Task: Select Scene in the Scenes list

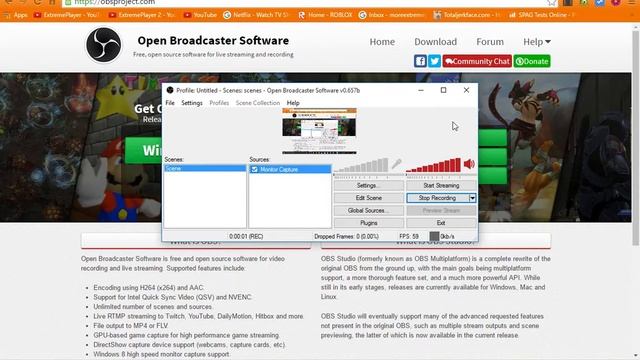Action: (205, 169)
